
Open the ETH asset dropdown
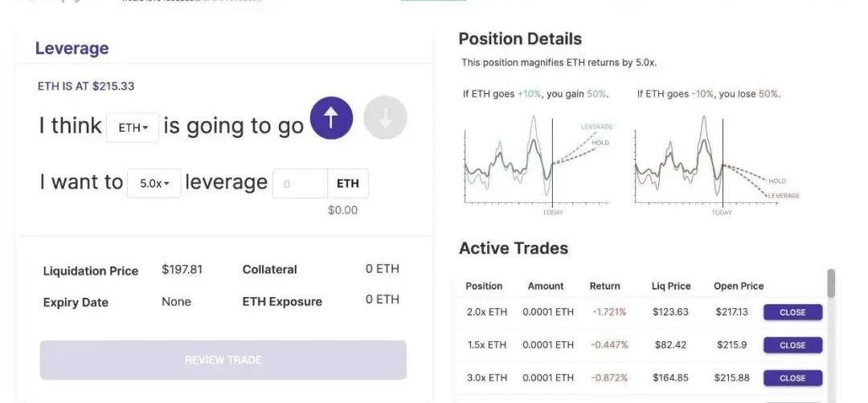(133, 128)
